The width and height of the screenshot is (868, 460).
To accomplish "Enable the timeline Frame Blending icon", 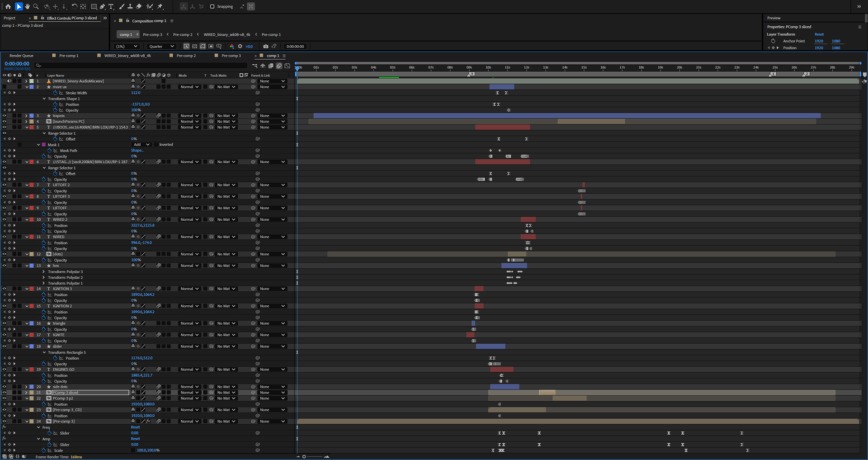I will [x=271, y=66].
